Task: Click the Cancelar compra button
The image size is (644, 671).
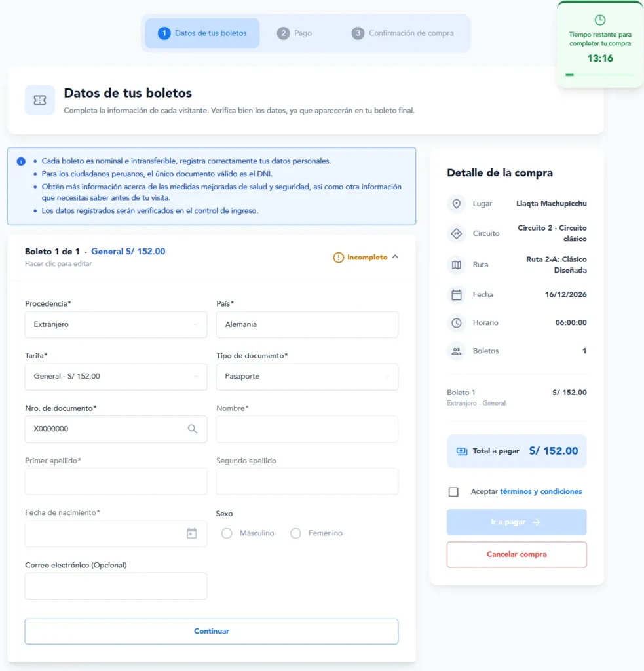Action: [x=516, y=554]
